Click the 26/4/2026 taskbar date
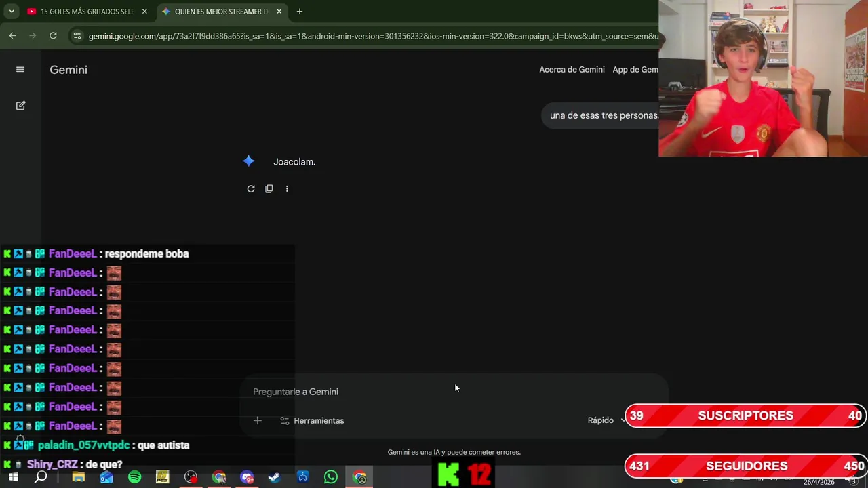Screen dimensions: 868x488 820,482
